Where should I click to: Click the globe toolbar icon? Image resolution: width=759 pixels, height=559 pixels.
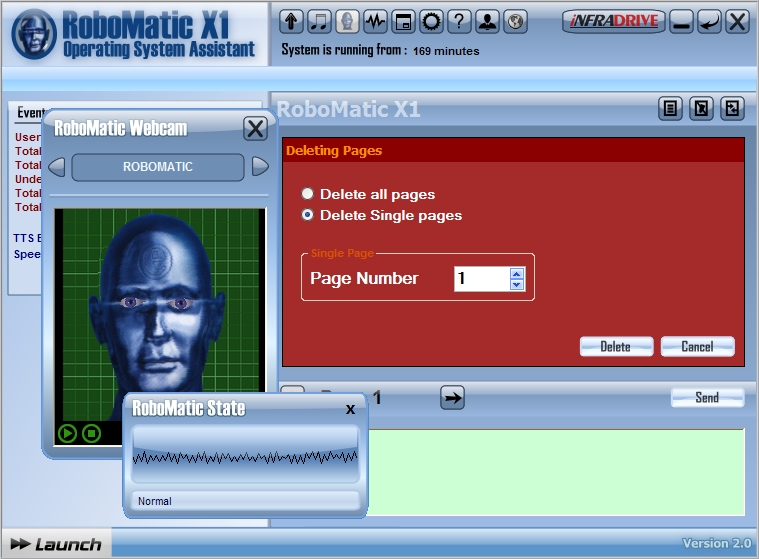(516, 21)
